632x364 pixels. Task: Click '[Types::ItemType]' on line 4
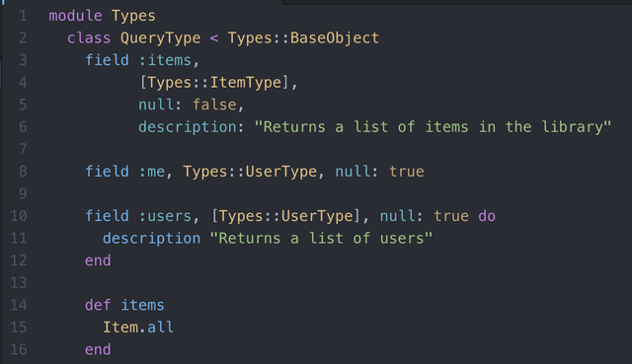[214, 83]
